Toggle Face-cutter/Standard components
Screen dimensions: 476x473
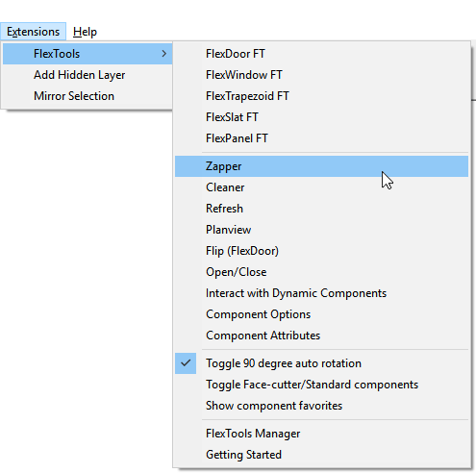pyautogui.click(x=321, y=385)
